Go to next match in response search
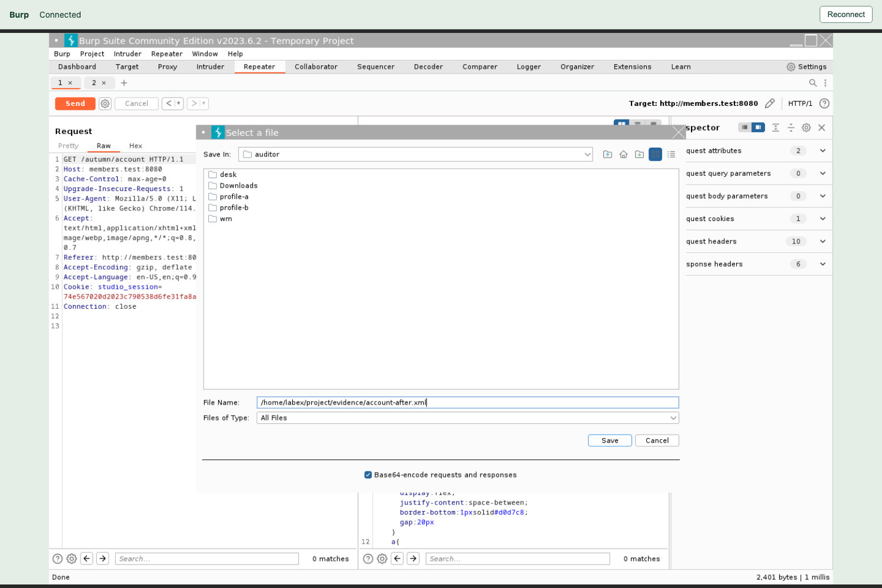The height and width of the screenshot is (588, 882). [x=413, y=559]
